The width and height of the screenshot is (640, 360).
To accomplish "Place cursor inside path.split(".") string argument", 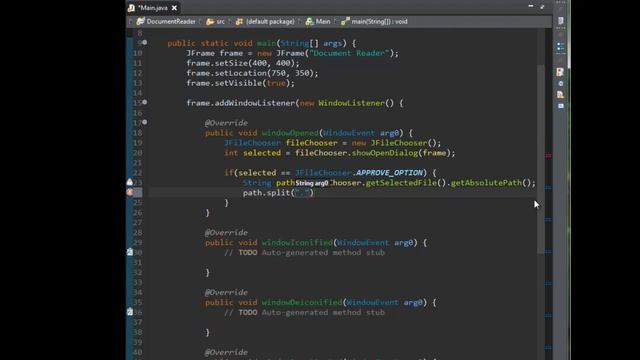I will pos(302,193).
